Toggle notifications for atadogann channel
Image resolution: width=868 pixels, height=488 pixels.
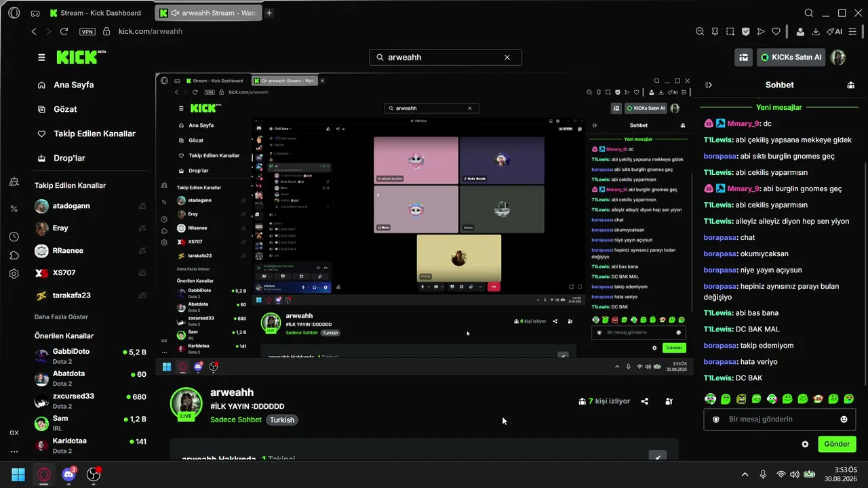(142, 206)
